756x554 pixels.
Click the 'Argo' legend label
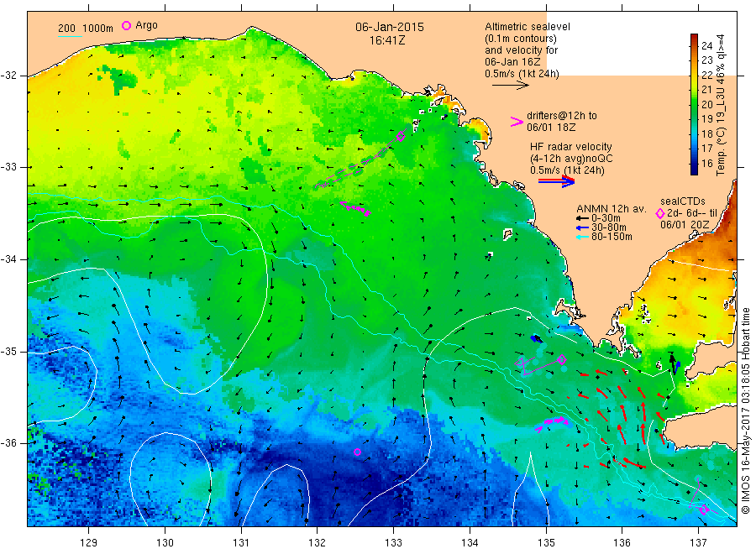146,25
